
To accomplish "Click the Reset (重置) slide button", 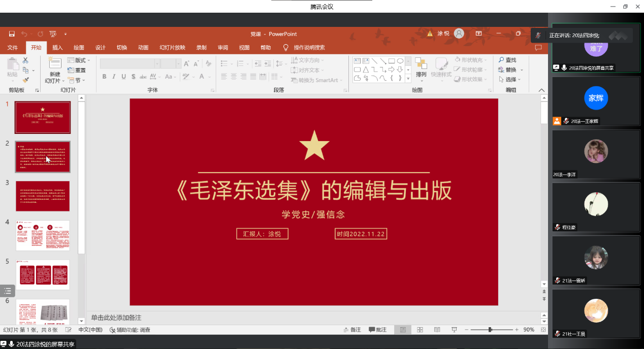I will pos(77,71).
